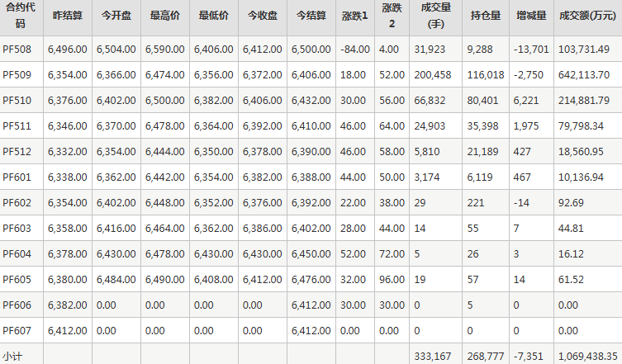Click PF604 change value 72.00
This screenshot has width=622, height=364.
pyautogui.click(x=392, y=253)
